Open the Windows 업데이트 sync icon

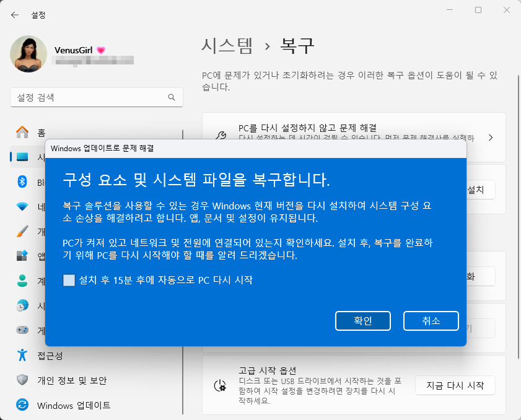click(22, 405)
